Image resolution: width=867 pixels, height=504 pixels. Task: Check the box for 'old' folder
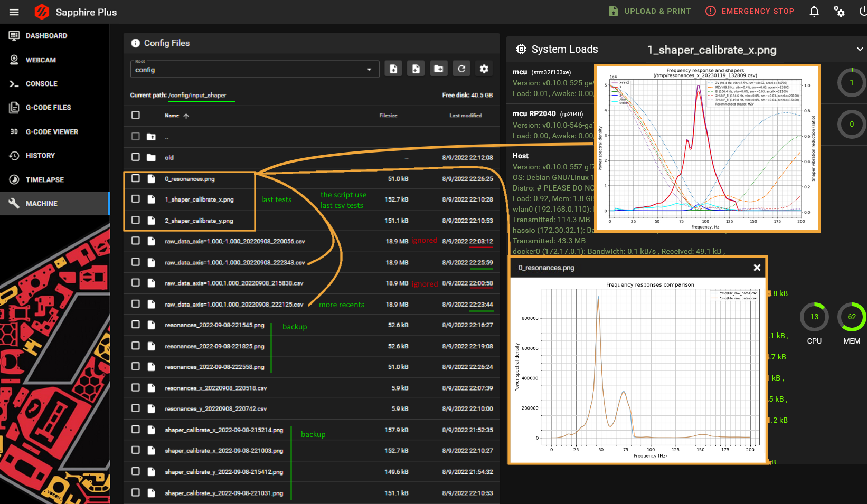136,157
